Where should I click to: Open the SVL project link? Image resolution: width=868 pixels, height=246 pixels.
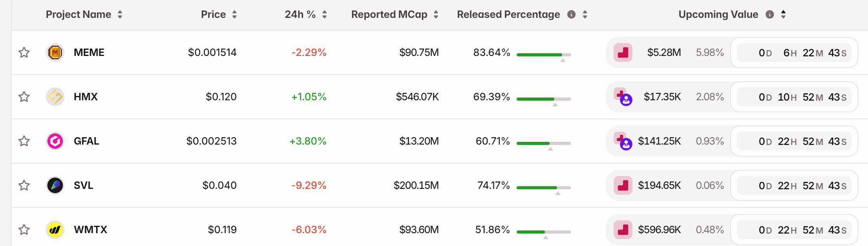(x=83, y=185)
